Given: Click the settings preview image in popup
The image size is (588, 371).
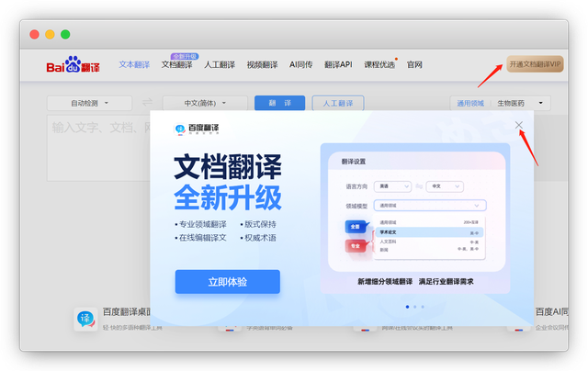Looking at the screenshot, I should [415, 219].
